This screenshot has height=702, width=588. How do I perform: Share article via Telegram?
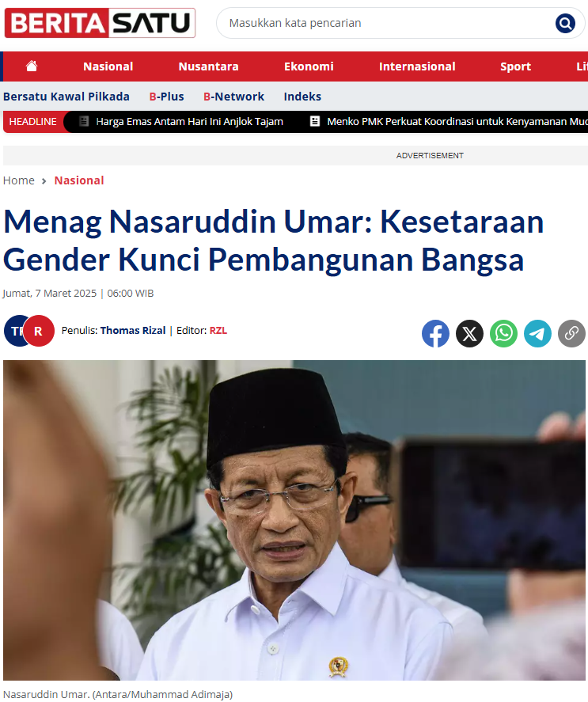pos(537,333)
